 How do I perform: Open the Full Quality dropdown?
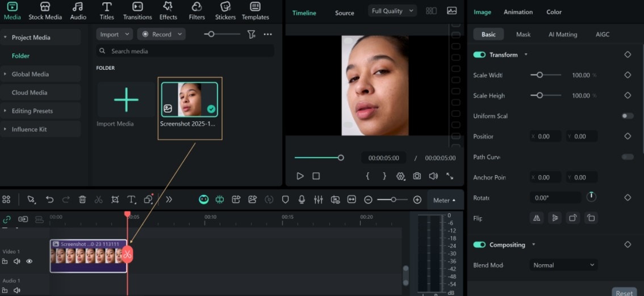tap(392, 11)
